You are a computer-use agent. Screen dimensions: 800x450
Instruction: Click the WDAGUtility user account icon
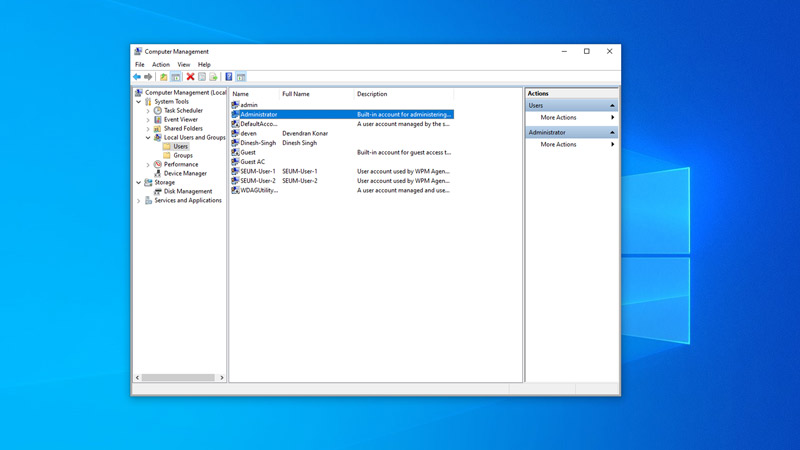pyautogui.click(x=235, y=190)
